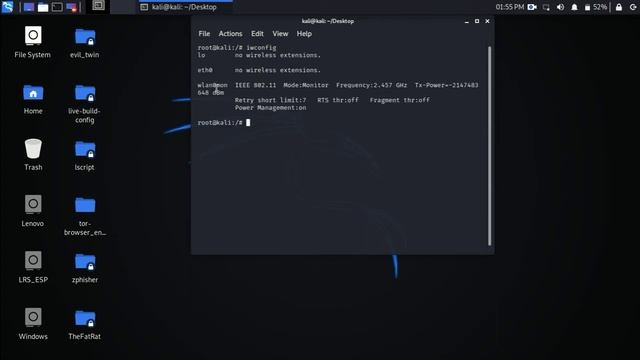Click the battery 52% indicator
Screen dimensions: 640x360
596,7
